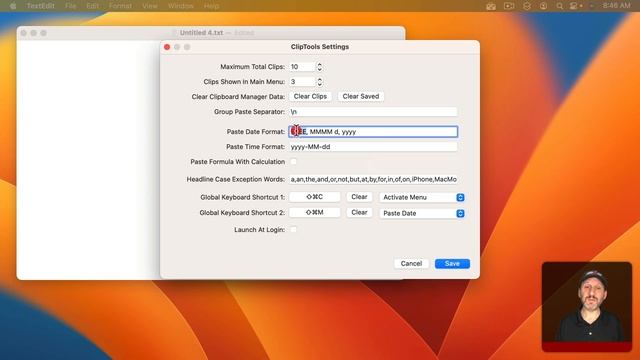
Task: Click the screen recording camera icon in menu bar
Action: pos(509,6)
